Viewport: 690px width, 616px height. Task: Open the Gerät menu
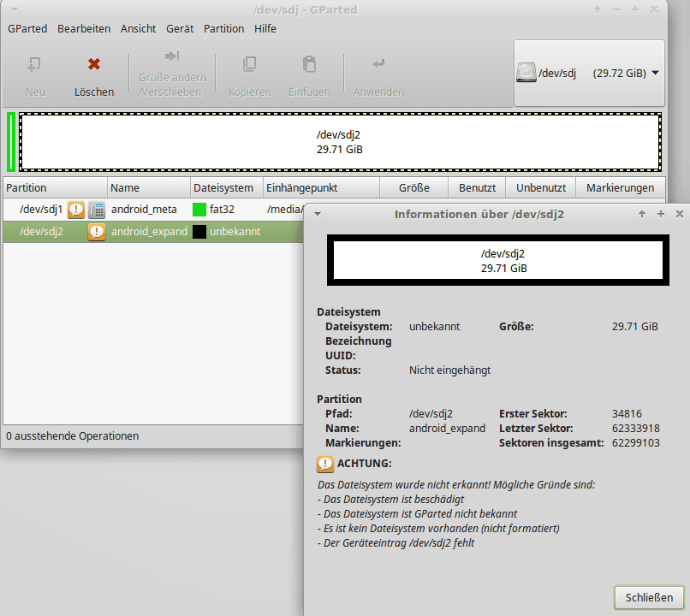180,28
